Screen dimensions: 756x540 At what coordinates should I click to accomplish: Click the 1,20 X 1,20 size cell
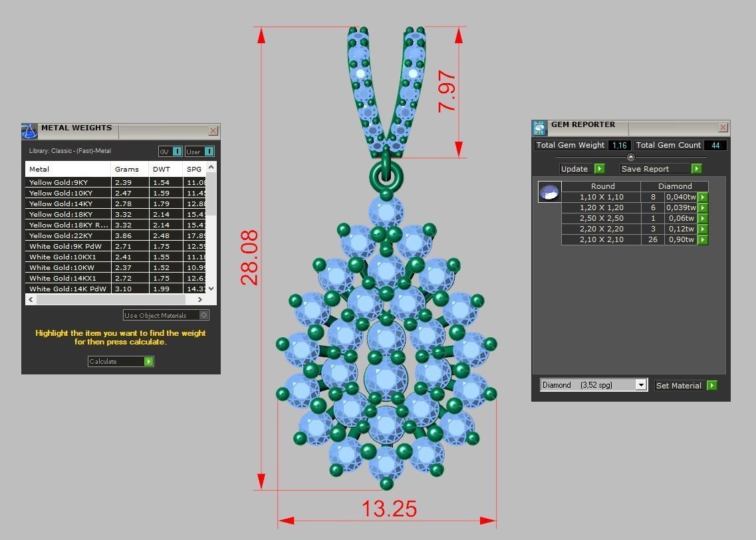[x=601, y=207]
